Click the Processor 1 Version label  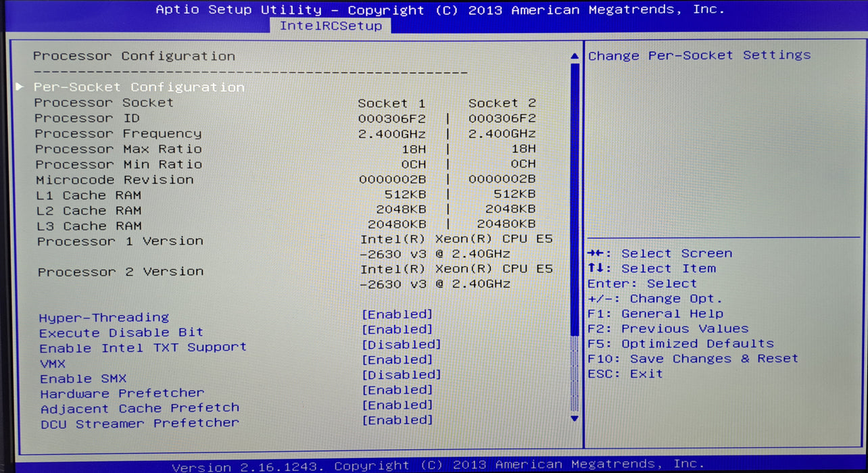[x=120, y=241]
